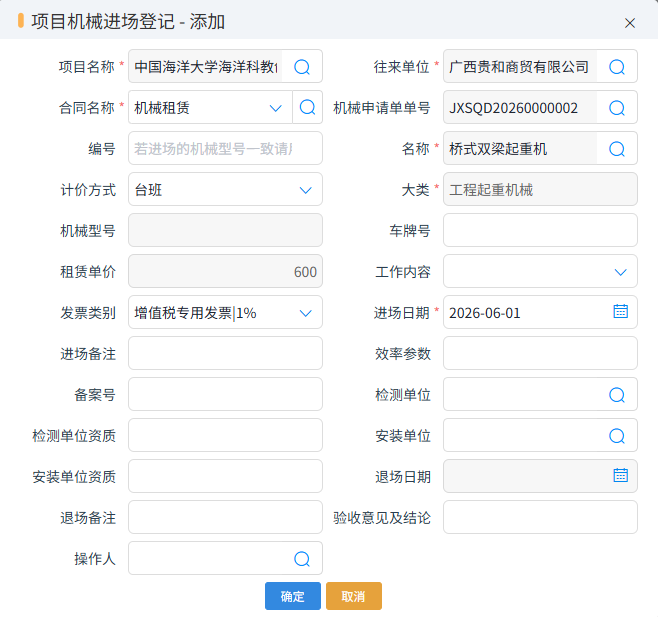
Task: Click the 机械型号 field
Action: pos(225,230)
